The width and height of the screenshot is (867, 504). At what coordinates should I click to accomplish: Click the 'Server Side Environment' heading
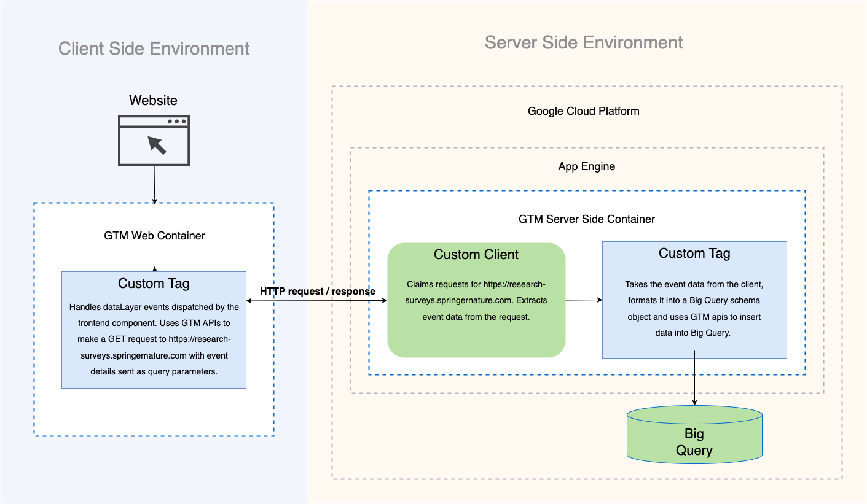(x=584, y=42)
